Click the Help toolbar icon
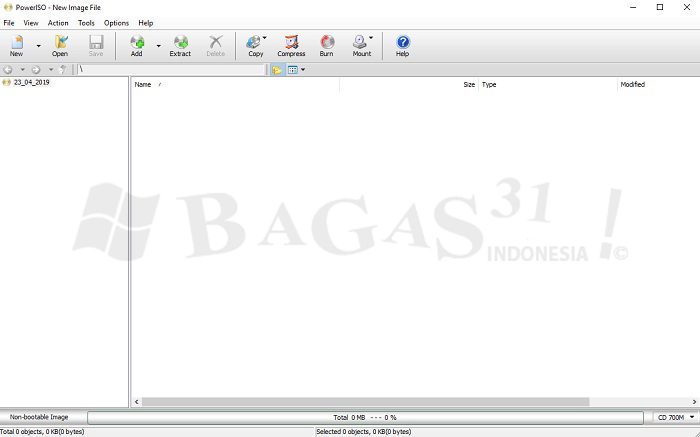The height and width of the screenshot is (437, 700). coord(402,46)
